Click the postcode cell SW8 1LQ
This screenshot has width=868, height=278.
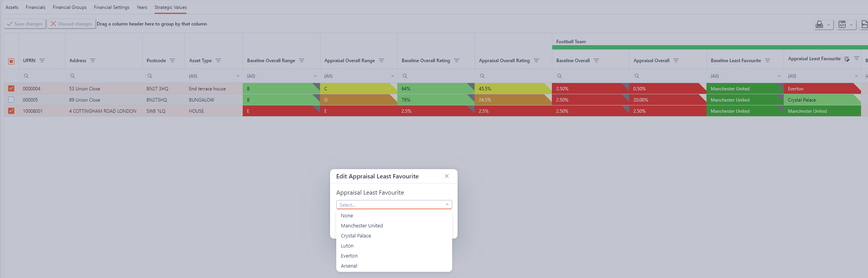click(163, 111)
